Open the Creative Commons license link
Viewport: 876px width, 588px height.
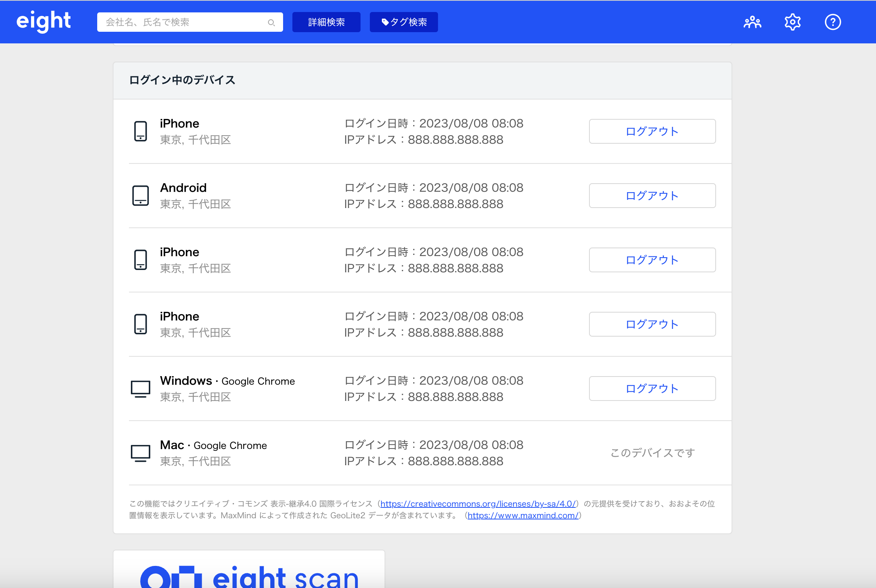(x=478, y=504)
